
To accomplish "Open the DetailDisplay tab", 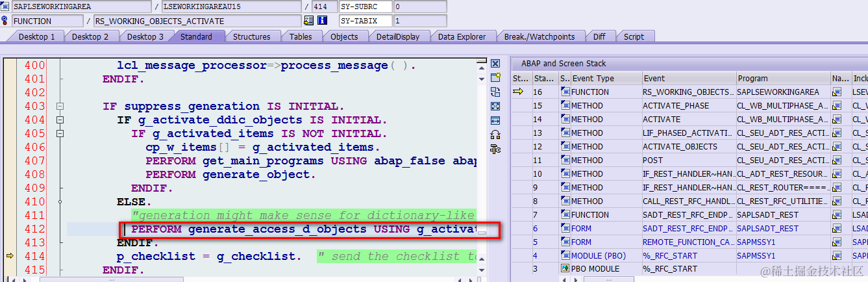I will point(398,36).
